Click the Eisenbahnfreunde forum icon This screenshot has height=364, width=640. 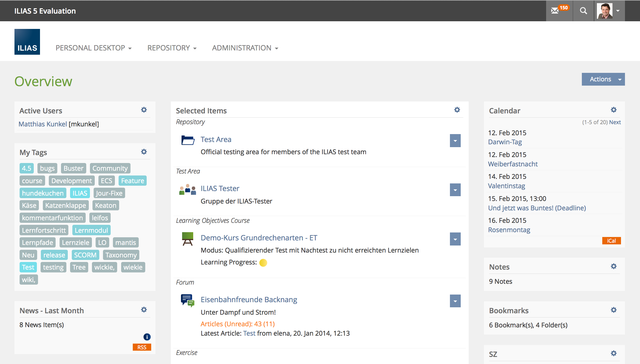pyautogui.click(x=188, y=300)
